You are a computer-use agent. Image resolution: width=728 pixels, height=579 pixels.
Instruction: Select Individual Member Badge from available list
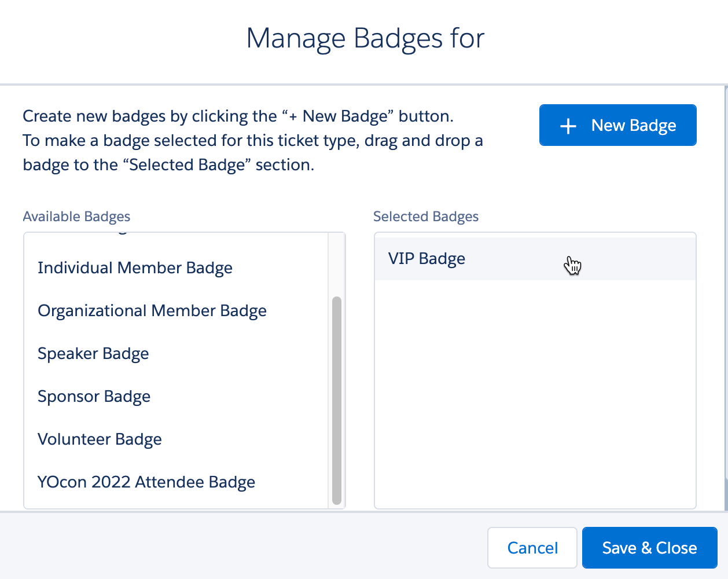(135, 267)
